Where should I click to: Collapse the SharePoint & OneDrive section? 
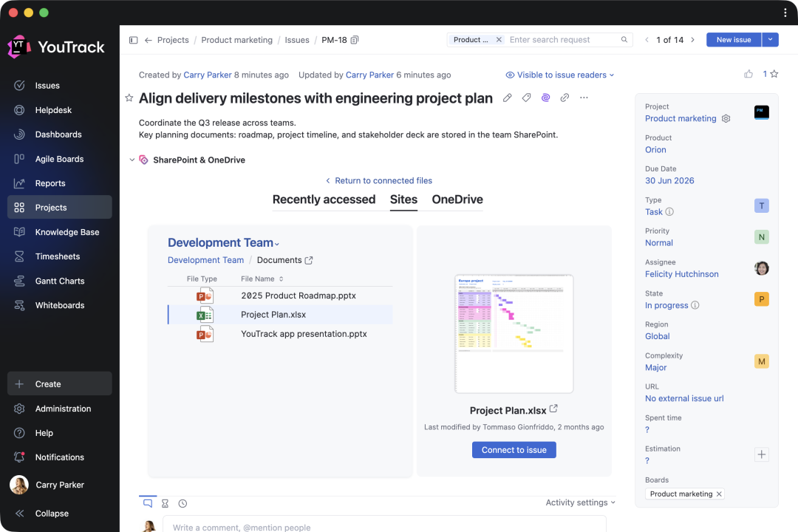point(132,160)
